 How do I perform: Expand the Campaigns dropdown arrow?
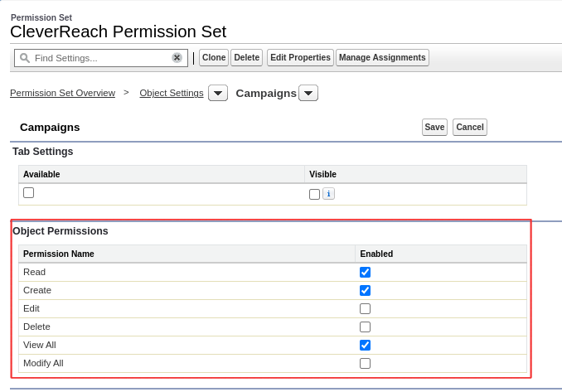[308, 93]
